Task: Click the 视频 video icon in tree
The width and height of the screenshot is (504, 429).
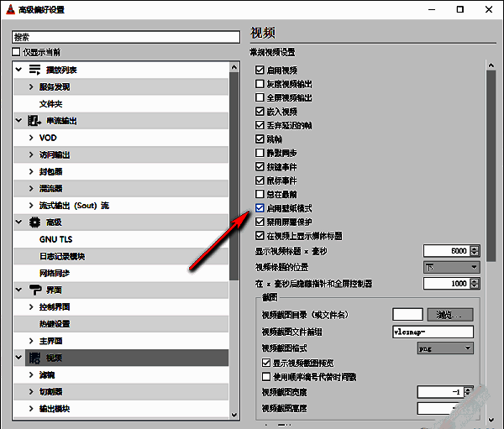Action: (34, 358)
